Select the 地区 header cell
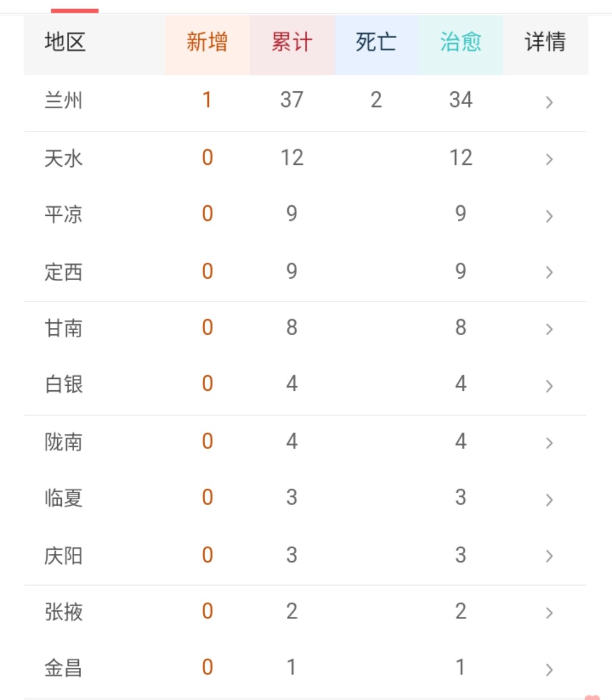Screen dimensions: 612x700 [95, 45]
